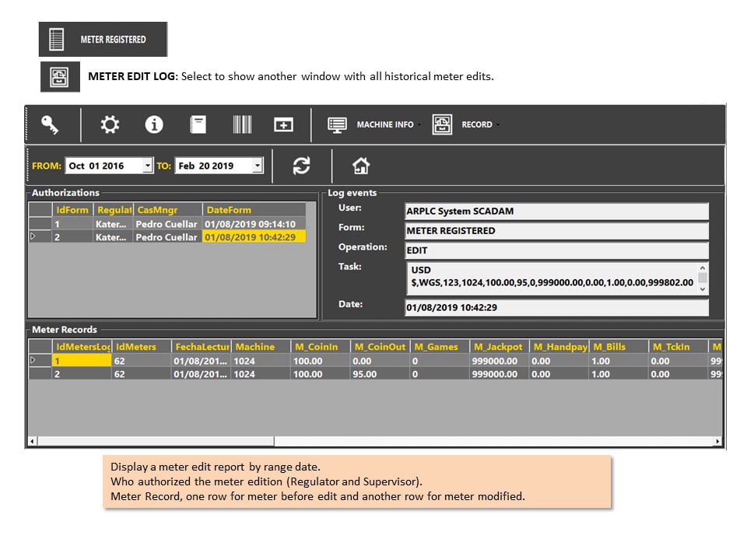Click the monitor icon beside MACHINE INFO
Image resolution: width=747 pixels, height=560 pixels.
click(337, 124)
